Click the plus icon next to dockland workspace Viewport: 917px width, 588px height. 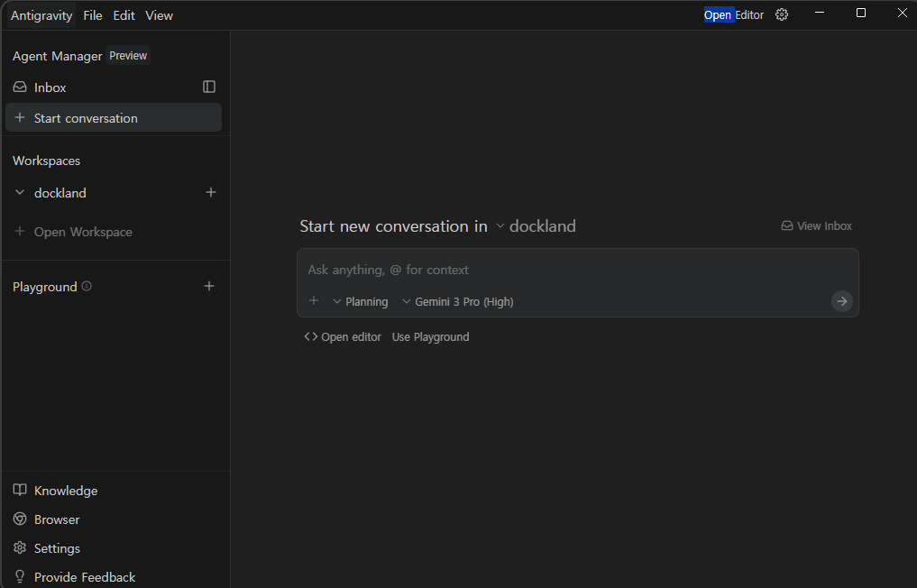pyautogui.click(x=211, y=192)
